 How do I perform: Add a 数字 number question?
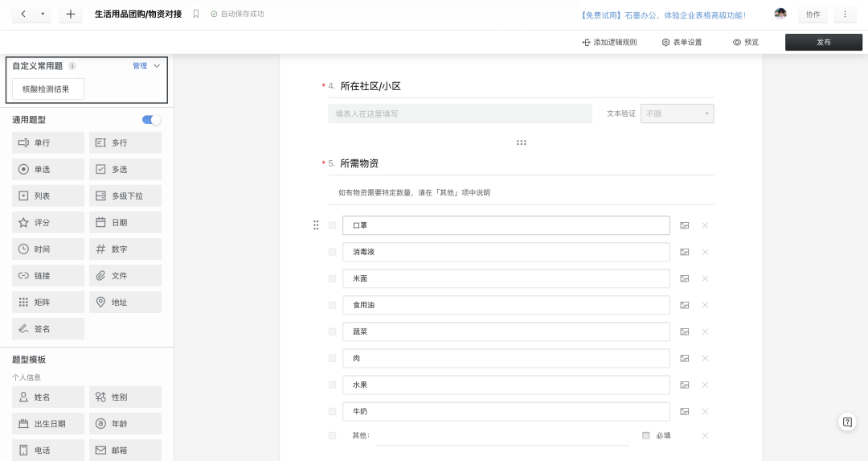tap(125, 249)
